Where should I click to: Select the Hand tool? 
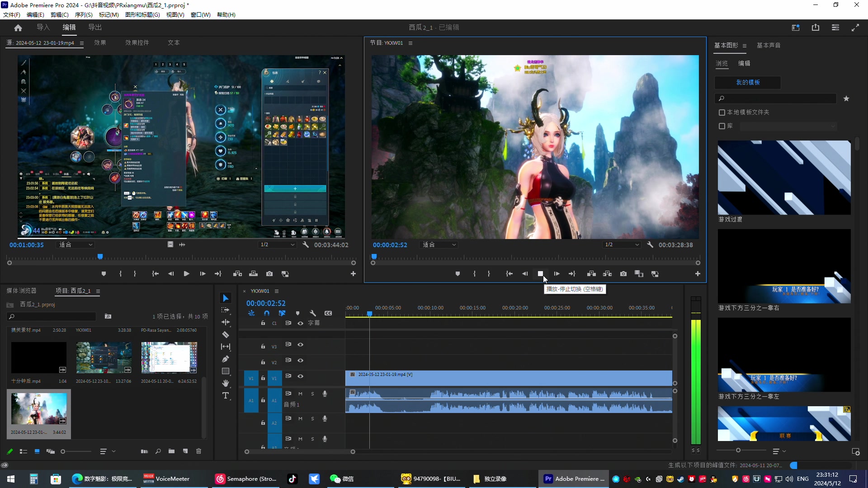(226, 384)
